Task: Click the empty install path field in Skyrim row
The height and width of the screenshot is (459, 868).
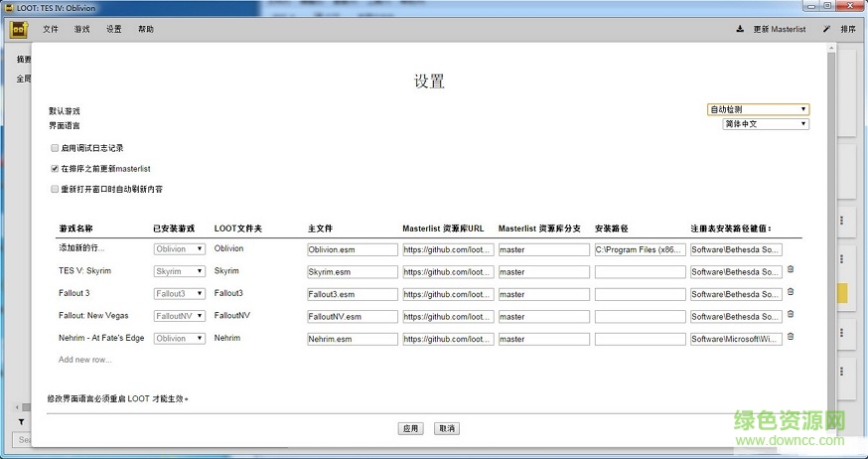Action: pos(641,272)
